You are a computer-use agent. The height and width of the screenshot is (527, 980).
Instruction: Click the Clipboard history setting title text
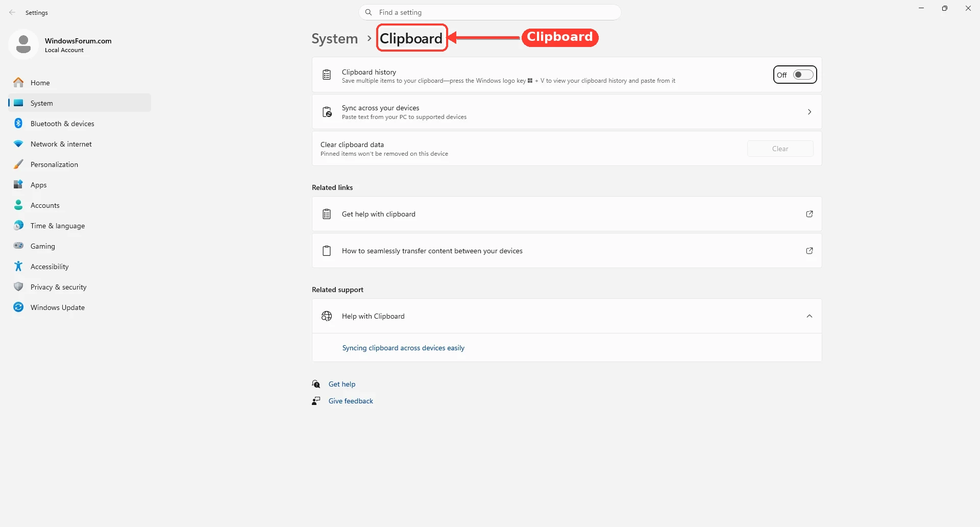point(369,72)
